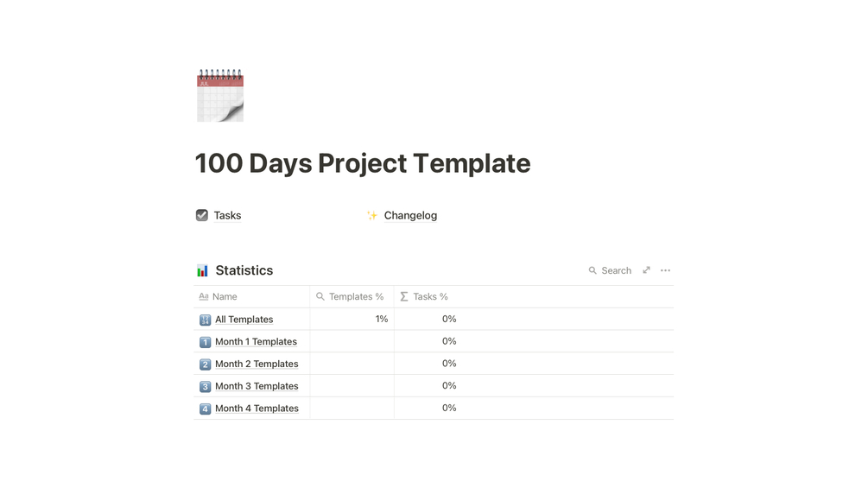Open Statistics database in full page
Screen dimensions: 868x488
646,270
